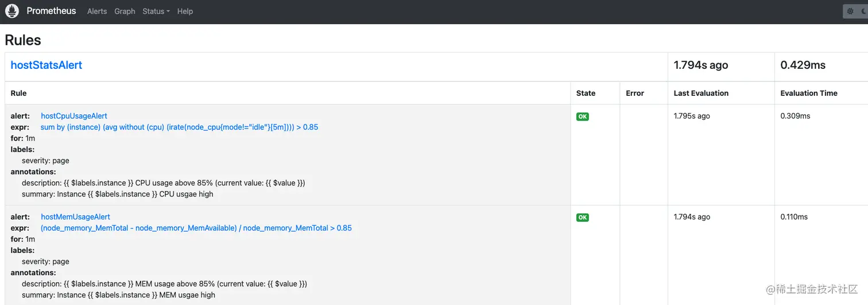Viewport: 868px width, 305px height.
Task: Switch to dark theme via moon icon
Action: [x=864, y=11]
